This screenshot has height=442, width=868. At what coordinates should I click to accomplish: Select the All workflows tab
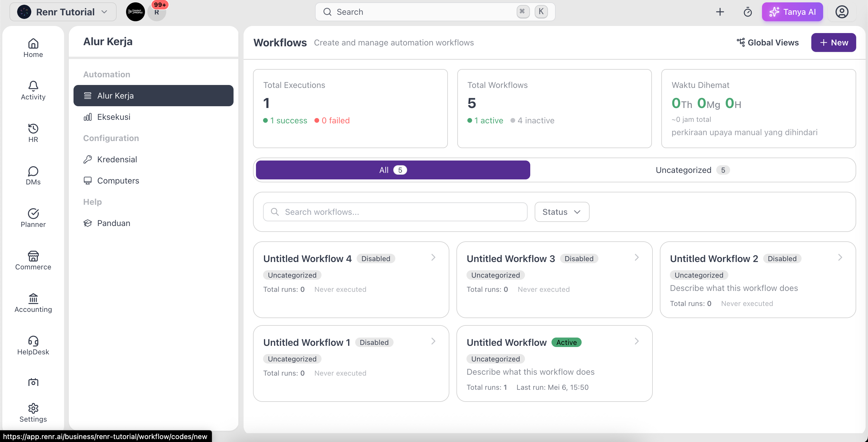coord(393,170)
